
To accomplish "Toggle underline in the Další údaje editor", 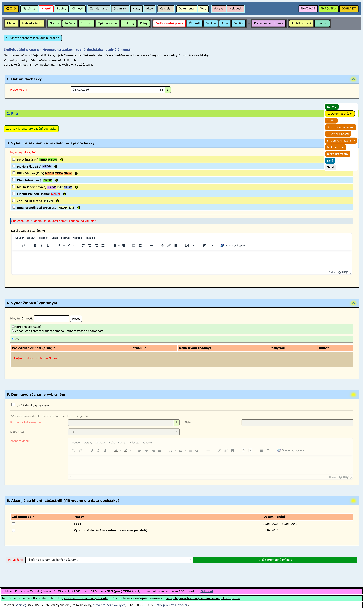I will [48, 246].
